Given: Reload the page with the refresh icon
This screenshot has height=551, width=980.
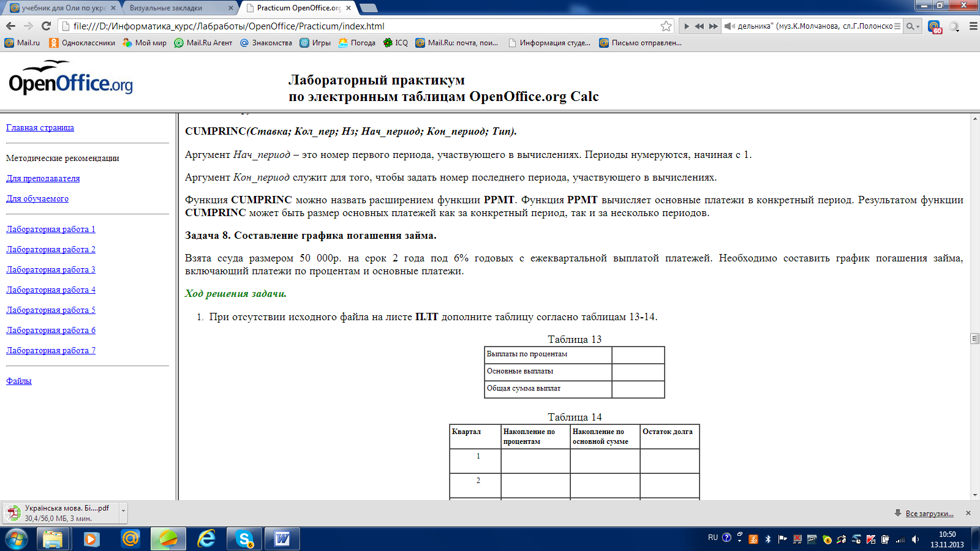Looking at the screenshot, I should [46, 26].
